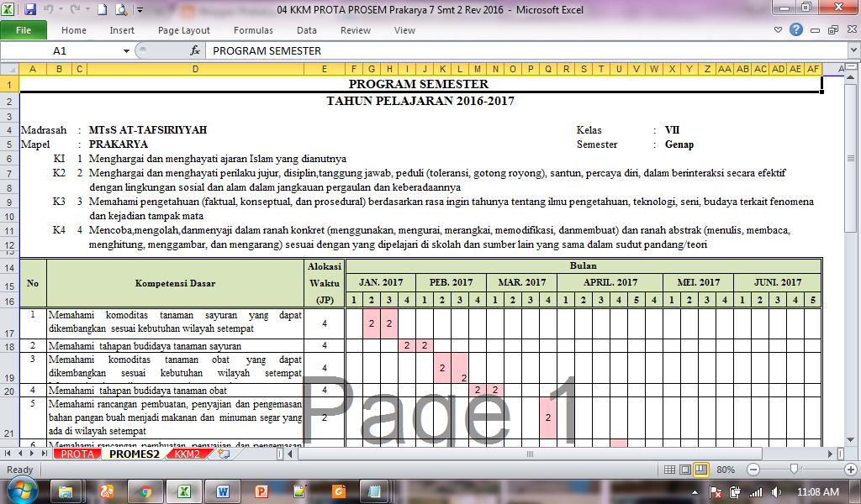This screenshot has width=861, height=504.
Task: Switch to PROTA sheet tab
Action: 77,454
